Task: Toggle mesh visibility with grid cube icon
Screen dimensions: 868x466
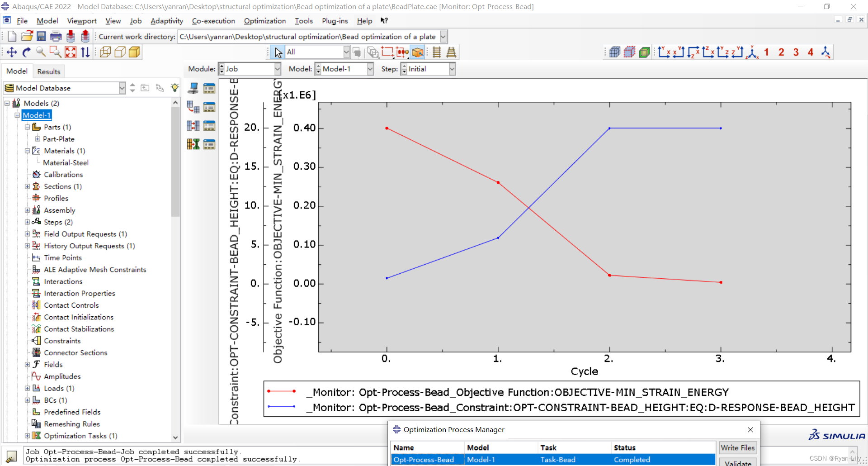Action: tap(614, 52)
